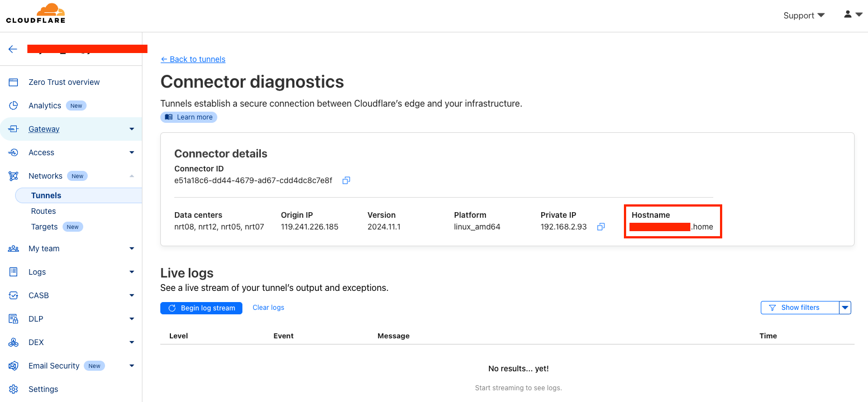Open Zero Trust overview from sidebar

[x=64, y=82]
